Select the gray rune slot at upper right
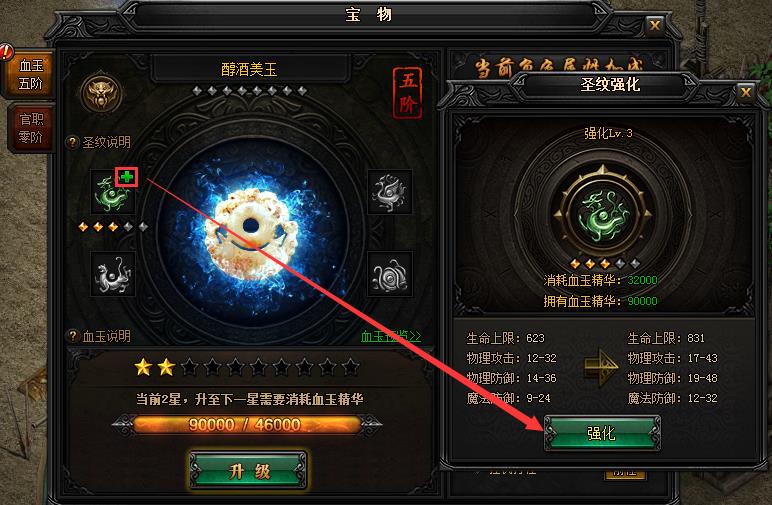The width and height of the screenshot is (772, 505). (x=389, y=191)
